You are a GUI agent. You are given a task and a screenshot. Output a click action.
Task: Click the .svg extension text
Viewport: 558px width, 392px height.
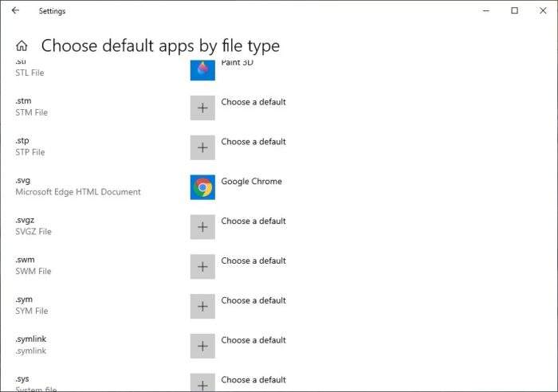click(23, 181)
